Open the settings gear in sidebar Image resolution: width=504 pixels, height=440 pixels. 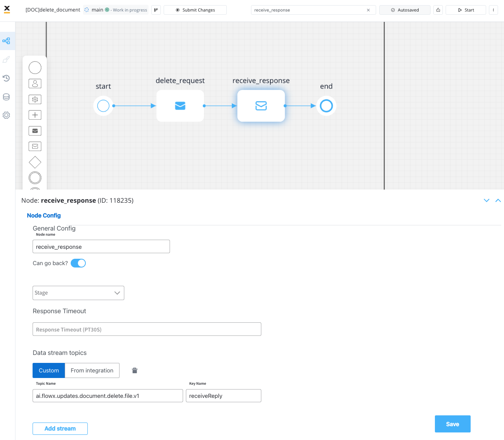6,115
